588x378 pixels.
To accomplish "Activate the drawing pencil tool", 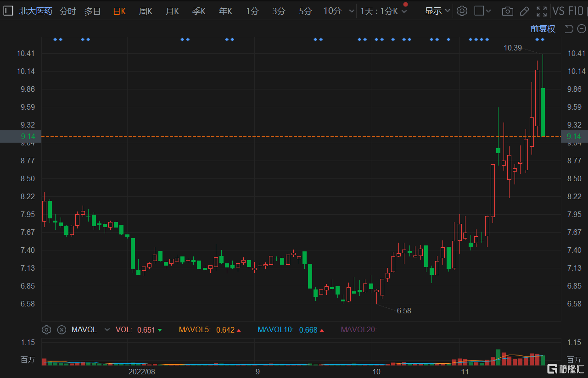I will (524, 11).
